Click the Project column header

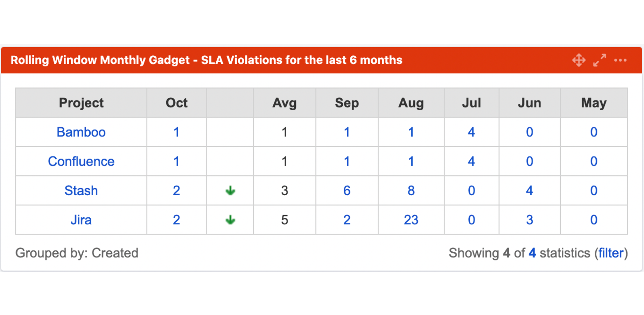(81, 103)
